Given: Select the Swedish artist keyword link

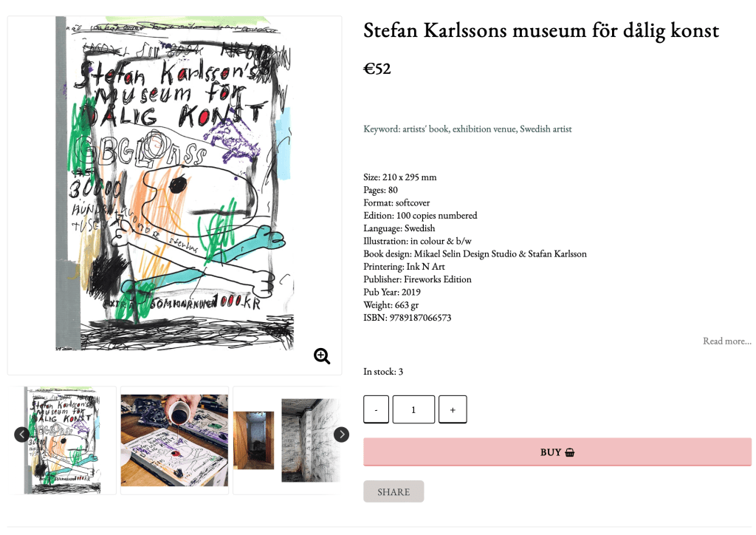Looking at the screenshot, I should (x=546, y=129).
